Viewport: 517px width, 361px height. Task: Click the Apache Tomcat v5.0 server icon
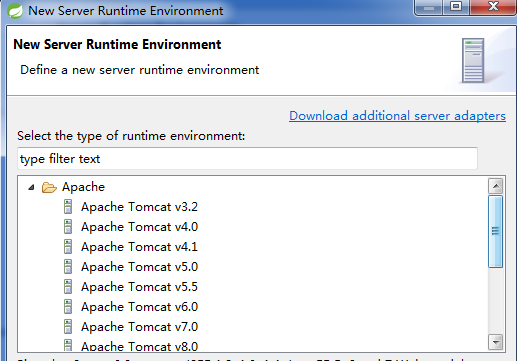[68, 267]
